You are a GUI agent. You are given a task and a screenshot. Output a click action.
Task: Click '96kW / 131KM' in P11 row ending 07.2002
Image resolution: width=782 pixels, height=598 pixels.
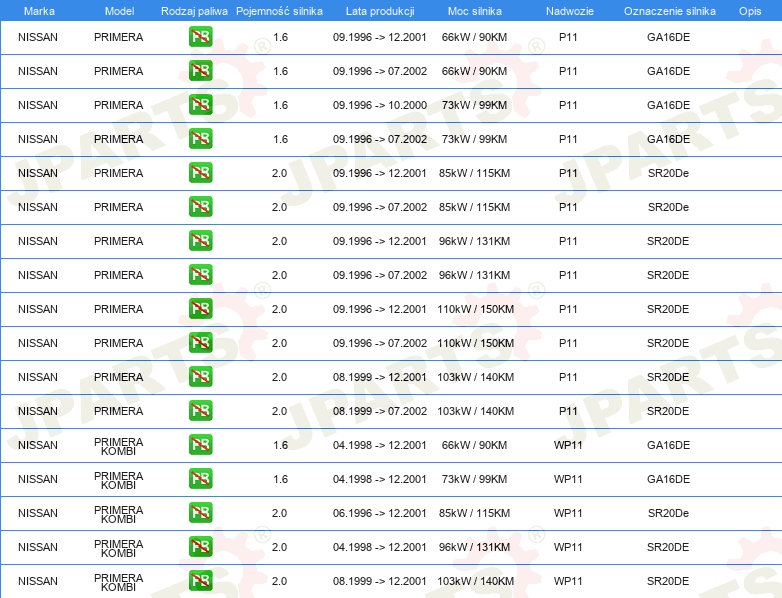pyautogui.click(x=474, y=275)
